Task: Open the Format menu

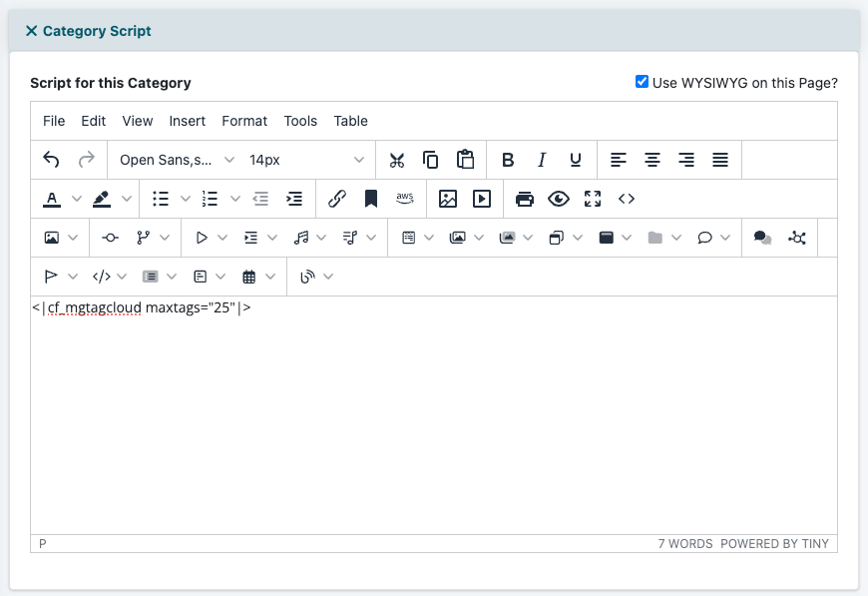Action: click(x=244, y=121)
